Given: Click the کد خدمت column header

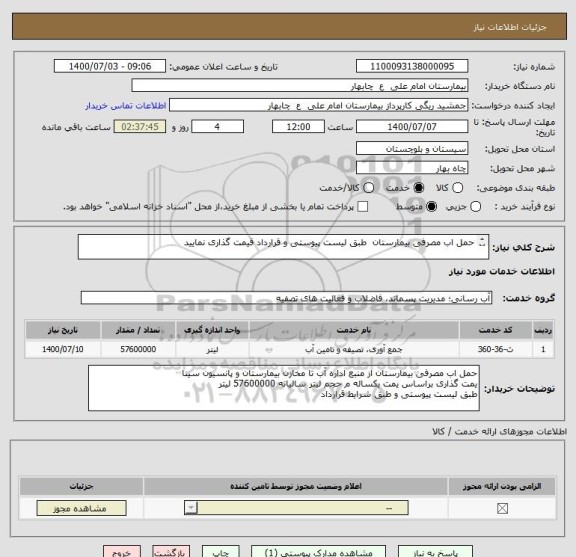Looking at the screenshot, I should [496, 330].
